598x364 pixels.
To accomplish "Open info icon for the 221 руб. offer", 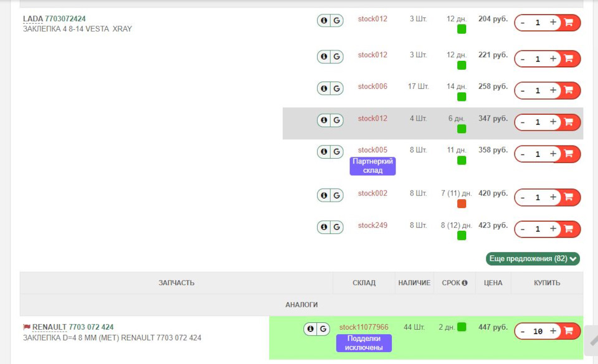I will pyautogui.click(x=324, y=57).
